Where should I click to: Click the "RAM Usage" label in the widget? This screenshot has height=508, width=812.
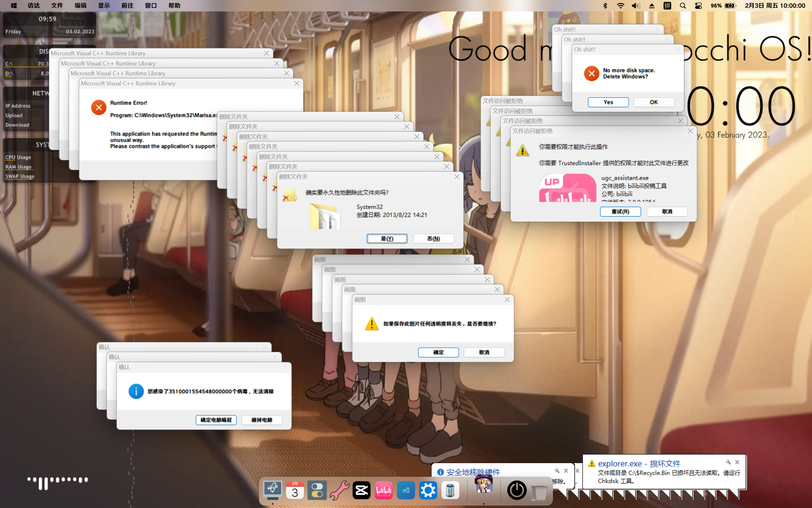18,167
